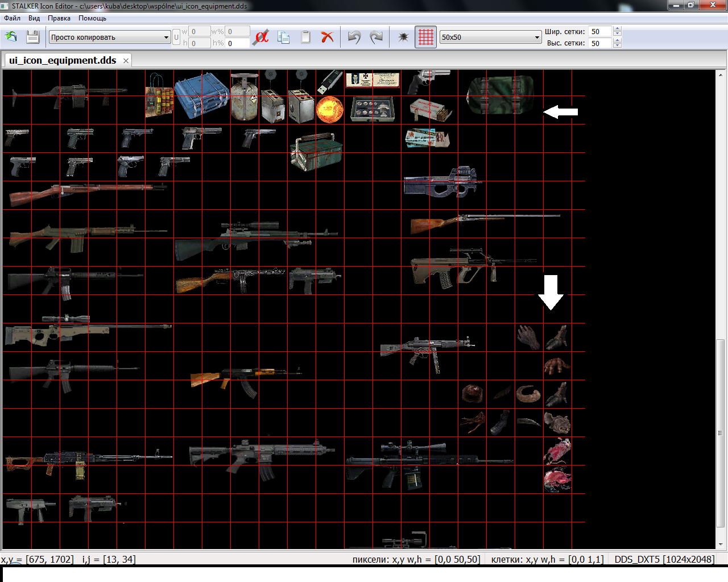728x582 pixels.
Task: Click the open file icon in toolbar
Action: pyautogui.click(x=11, y=37)
